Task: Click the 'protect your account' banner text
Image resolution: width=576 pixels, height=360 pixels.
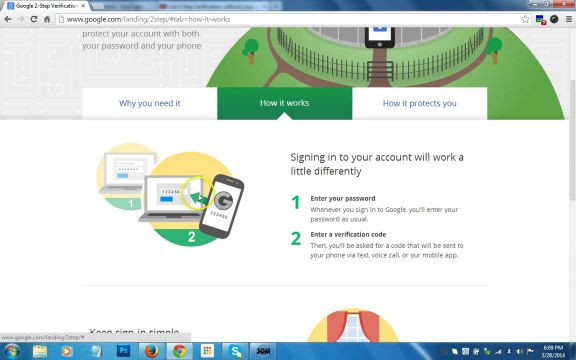Action: pos(142,40)
